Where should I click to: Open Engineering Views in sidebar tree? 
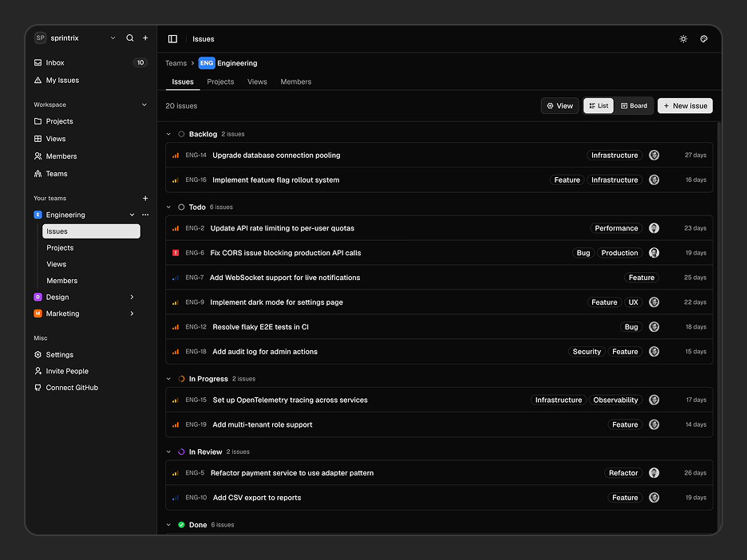pyautogui.click(x=92, y=264)
